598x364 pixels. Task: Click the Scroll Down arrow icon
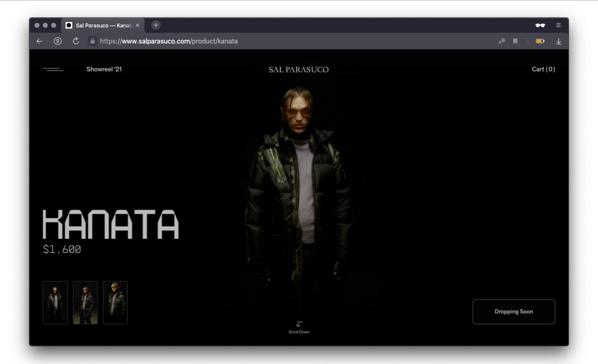pos(299,324)
